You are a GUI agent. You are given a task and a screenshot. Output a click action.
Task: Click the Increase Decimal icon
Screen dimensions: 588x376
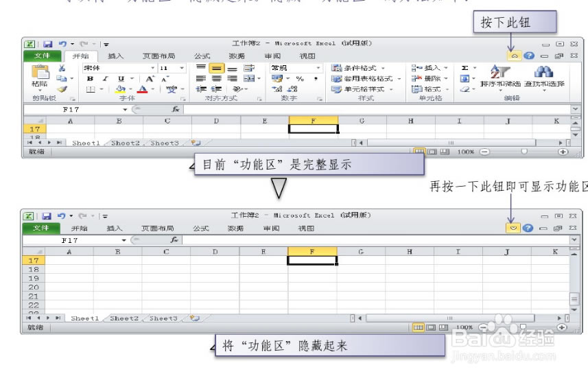point(277,89)
